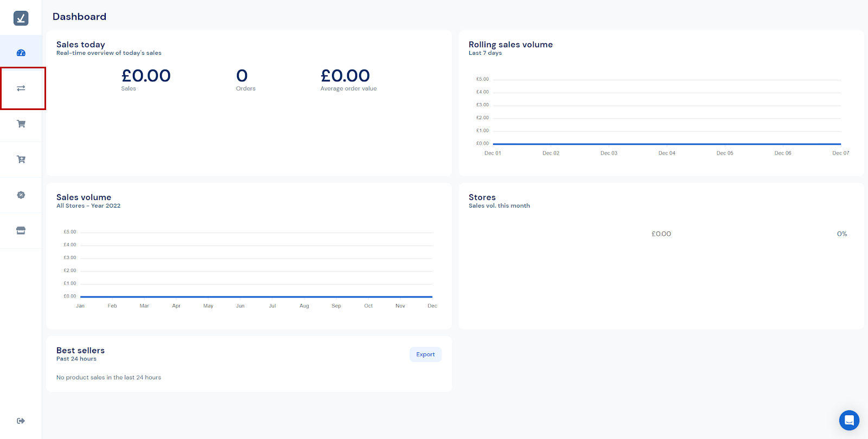This screenshot has width=868, height=439.
Task: Click the Dashboard page heading
Action: click(x=79, y=17)
